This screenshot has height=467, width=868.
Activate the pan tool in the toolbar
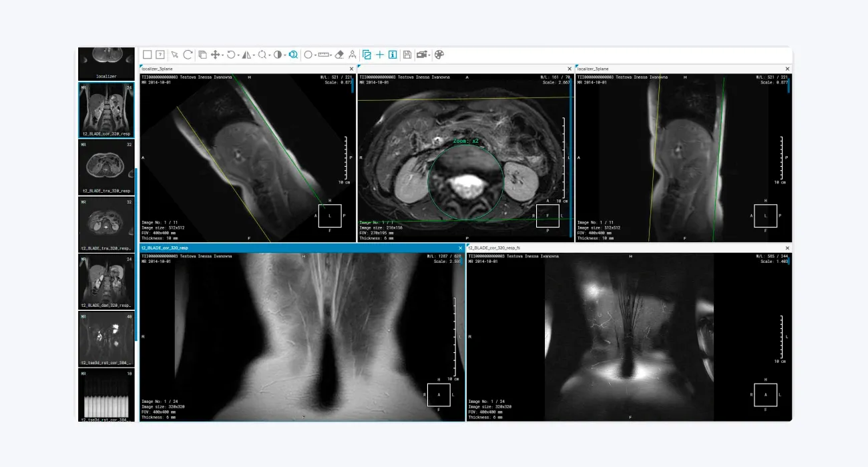pyautogui.click(x=214, y=55)
